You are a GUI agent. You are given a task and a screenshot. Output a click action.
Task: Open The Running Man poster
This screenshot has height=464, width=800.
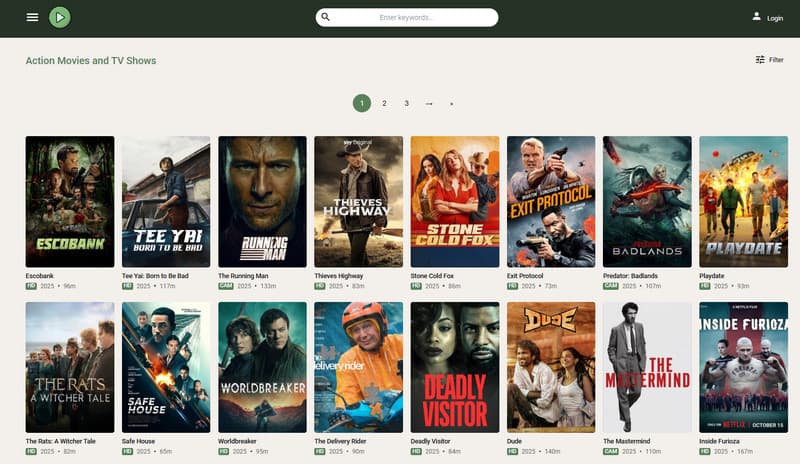pos(262,201)
